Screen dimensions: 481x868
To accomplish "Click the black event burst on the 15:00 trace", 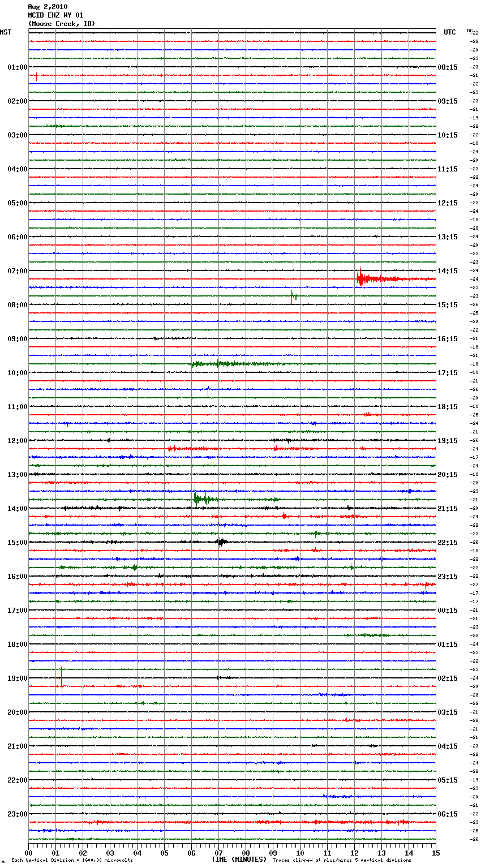I will 221,542.
